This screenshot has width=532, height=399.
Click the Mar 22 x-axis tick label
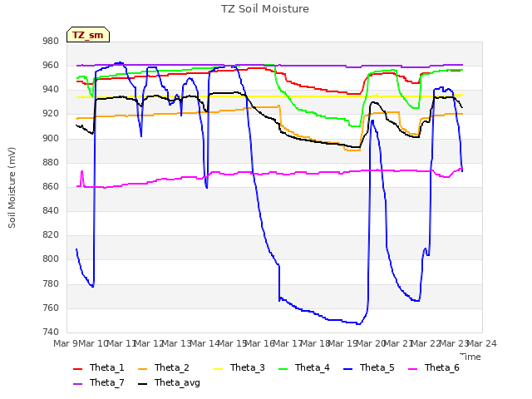pos(426,343)
